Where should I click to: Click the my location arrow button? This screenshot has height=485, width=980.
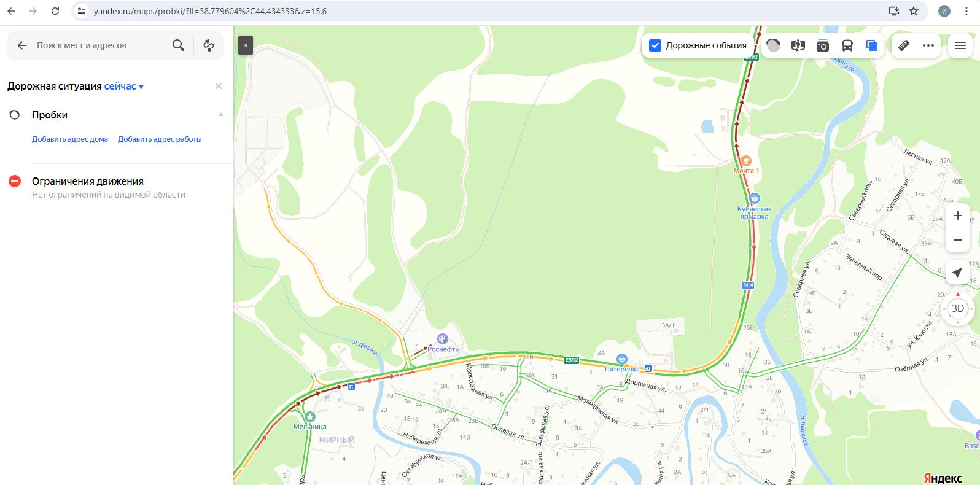[x=957, y=273]
